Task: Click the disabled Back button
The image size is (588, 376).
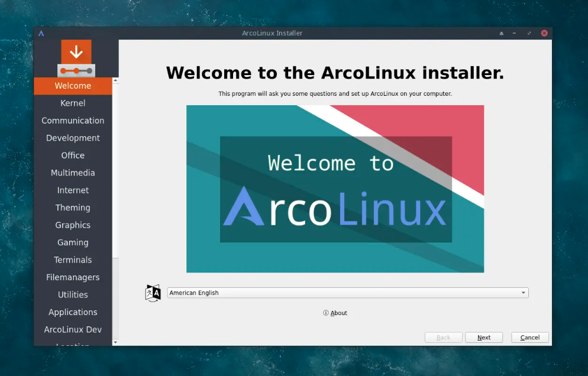Action: coord(443,338)
